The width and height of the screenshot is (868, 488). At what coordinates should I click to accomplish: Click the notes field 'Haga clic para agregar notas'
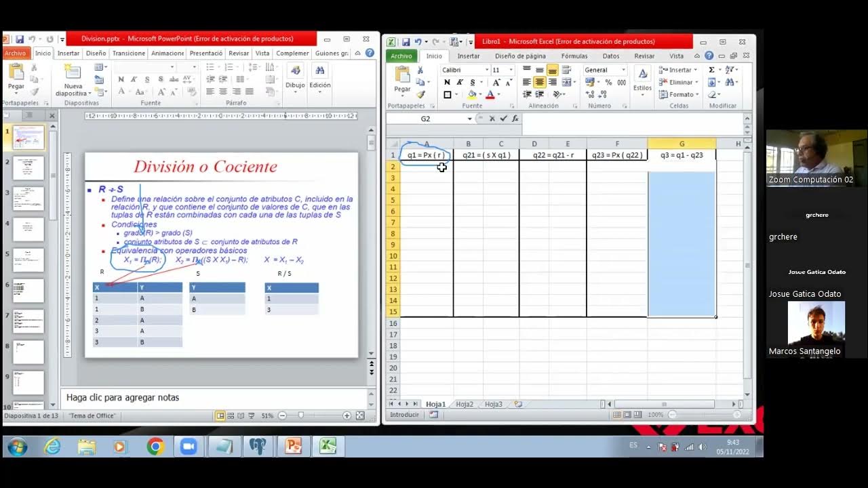pyautogui.click(x=217, y=398)
